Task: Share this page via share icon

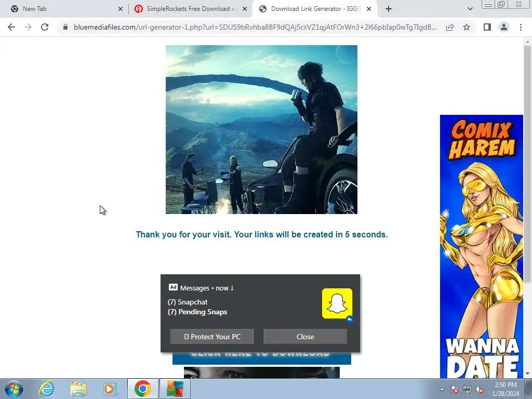Action: pyautogui.click(x=450, y=27)
